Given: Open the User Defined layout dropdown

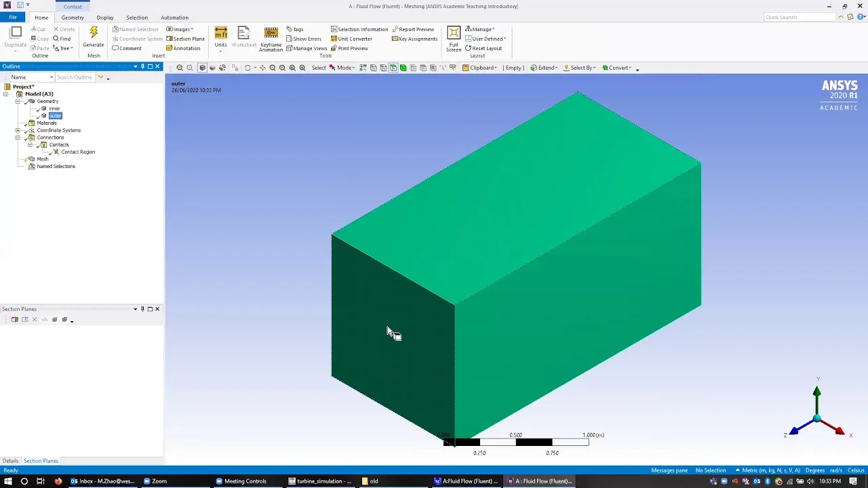Looking at the screenshot, I should [x=486, y=39].
